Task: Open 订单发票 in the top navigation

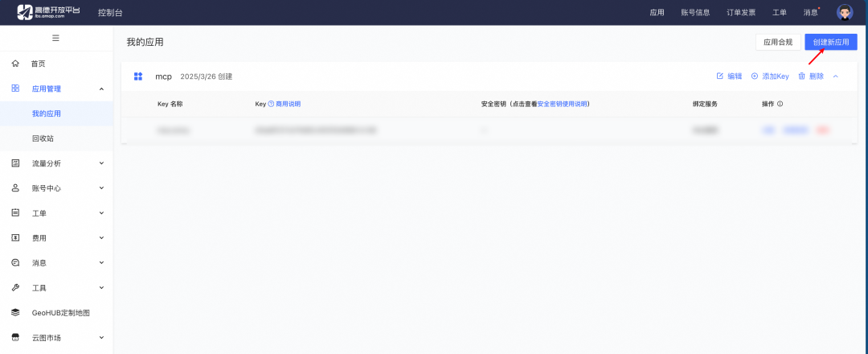Action: 741,12
